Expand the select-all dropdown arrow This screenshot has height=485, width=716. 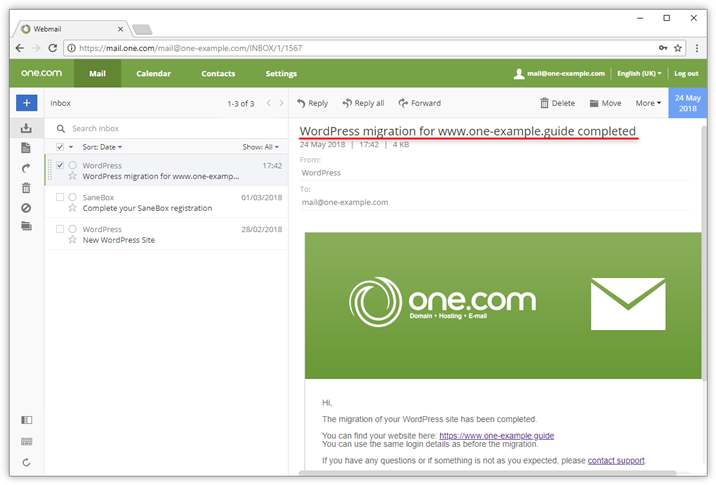(x=71, y=147)
